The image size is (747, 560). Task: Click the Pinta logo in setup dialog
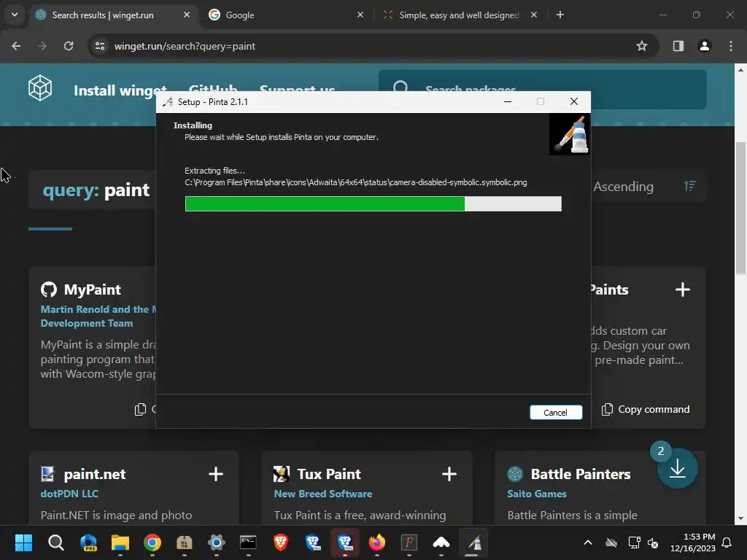pos(569,134)
